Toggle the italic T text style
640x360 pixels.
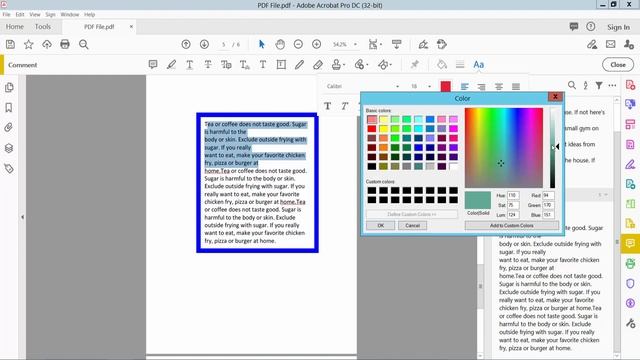pos(345,106)
